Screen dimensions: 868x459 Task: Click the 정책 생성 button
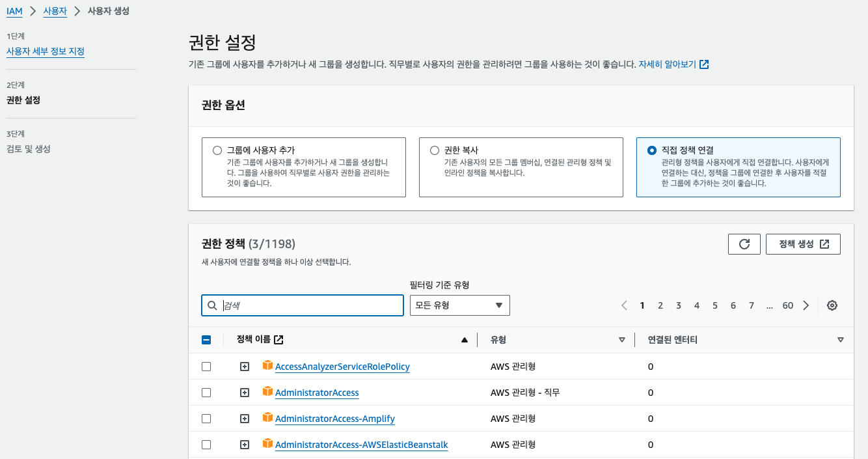coord(803,244)
